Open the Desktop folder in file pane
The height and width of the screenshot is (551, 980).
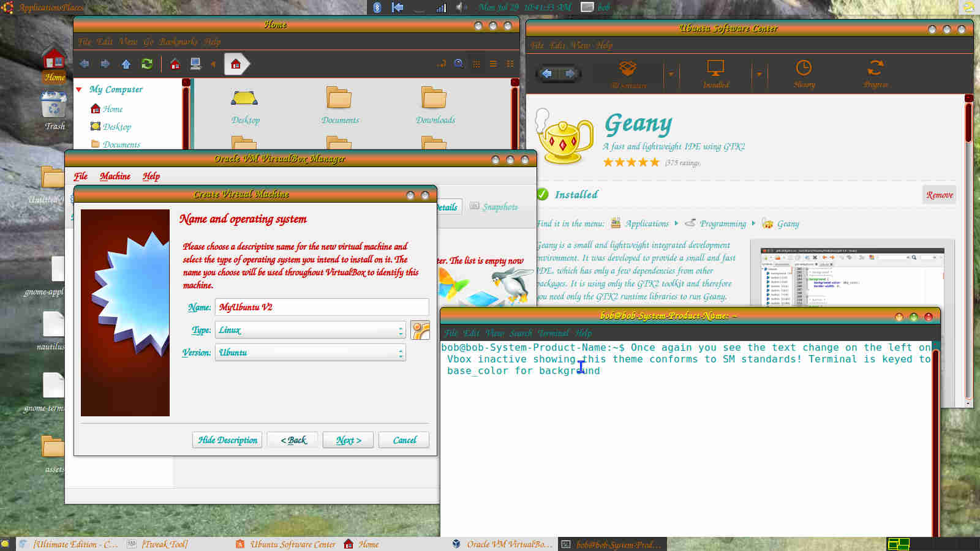pyautogui.click(x=245, y=107)
